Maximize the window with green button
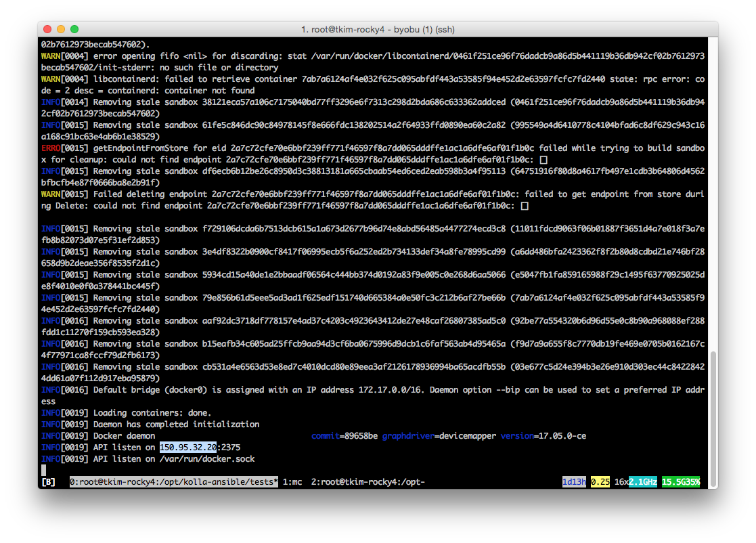Image resolution: width=756 pixels, height=543 pixels. (74, 29)
